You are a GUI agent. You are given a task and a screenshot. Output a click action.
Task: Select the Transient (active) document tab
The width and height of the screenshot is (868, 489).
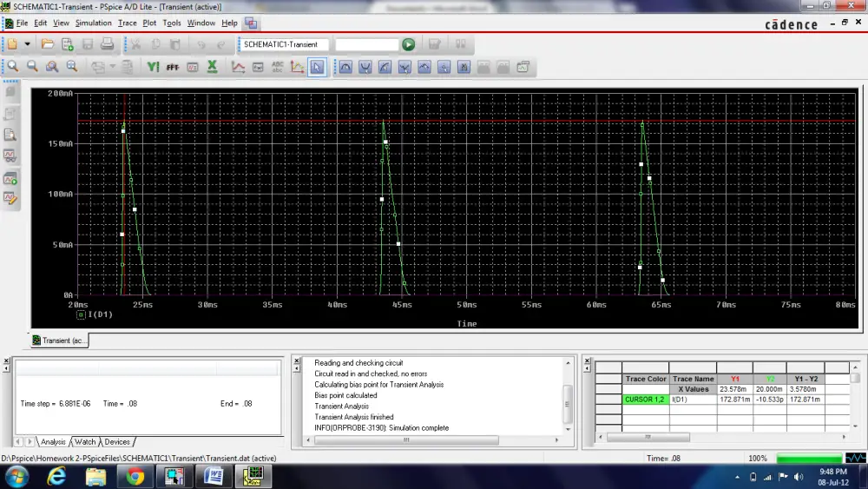pos(59,340)
